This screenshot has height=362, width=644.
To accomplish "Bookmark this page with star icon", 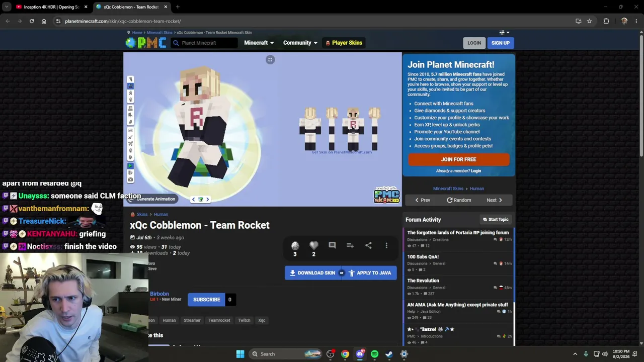I will [x=589, y=21].
